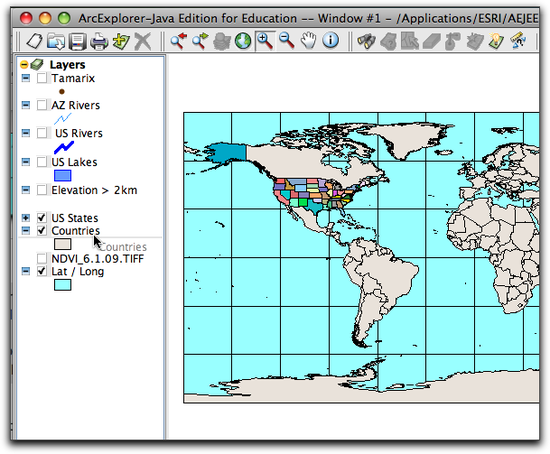Select the Zoom Out tool
Screen dimensions: 550x454
click(287, 41)
